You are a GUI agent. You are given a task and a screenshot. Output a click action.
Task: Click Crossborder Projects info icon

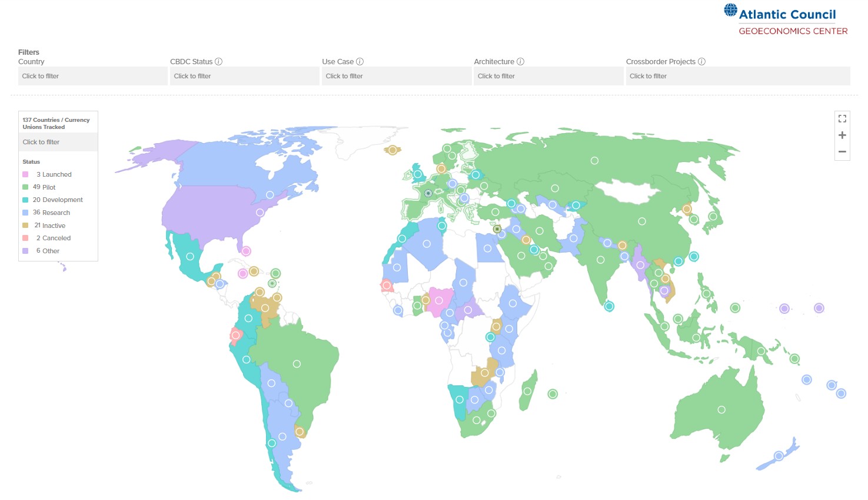point(701,62)
